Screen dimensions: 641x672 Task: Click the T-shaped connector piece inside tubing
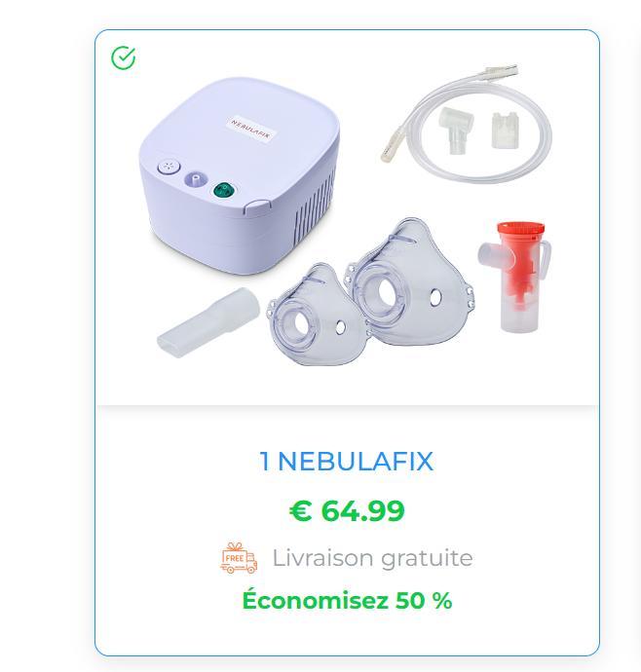tap(456, 130)
